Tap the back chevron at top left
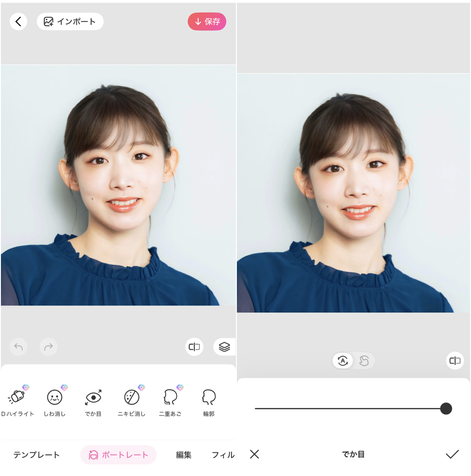Viewport: 471px width, 476px height. tap(18, 21)
